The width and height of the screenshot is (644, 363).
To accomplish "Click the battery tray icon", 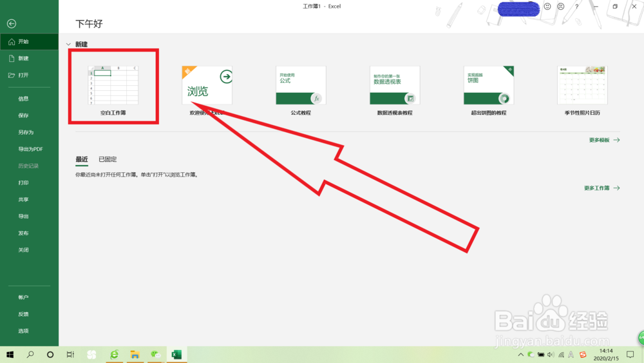I will [x=541, y=355].
